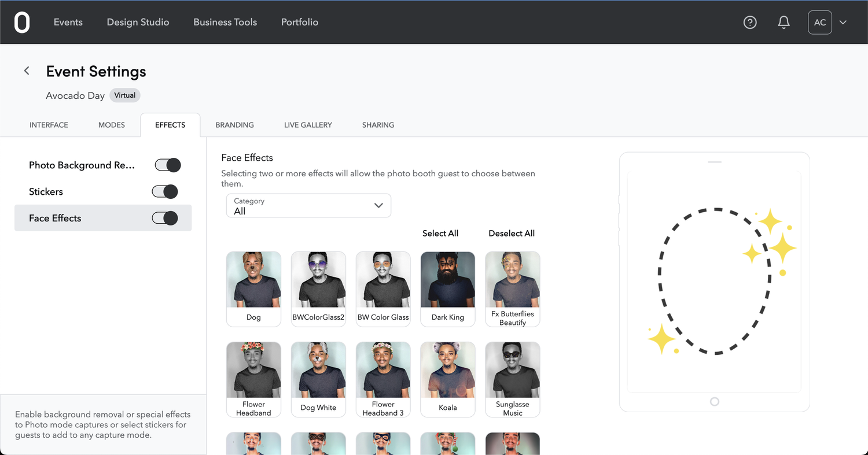This screenshot has height=455, width=868.
Task: Click the tablet preview home button
Action: [715, 402]
